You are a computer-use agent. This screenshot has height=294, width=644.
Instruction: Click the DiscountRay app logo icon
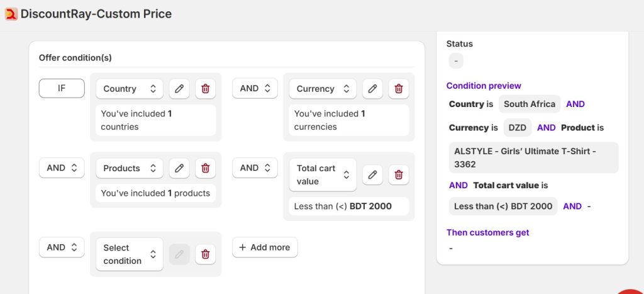tap(11, 14)
